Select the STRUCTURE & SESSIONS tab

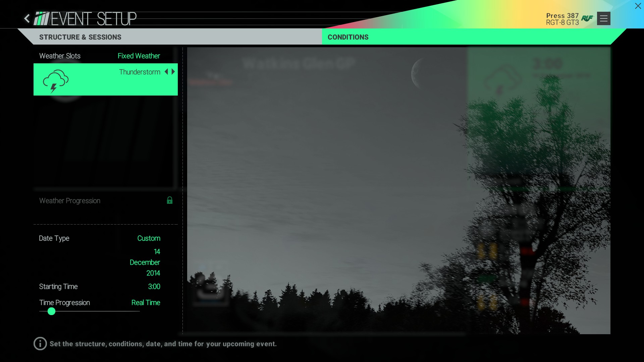(80, 37)
